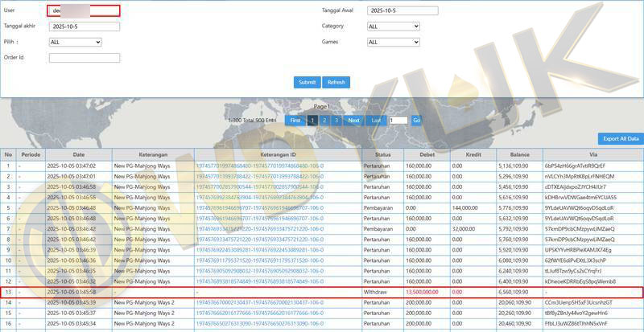Click the Refresh button
Viewport: 644px width, 332px height.
tap(336, 82)
